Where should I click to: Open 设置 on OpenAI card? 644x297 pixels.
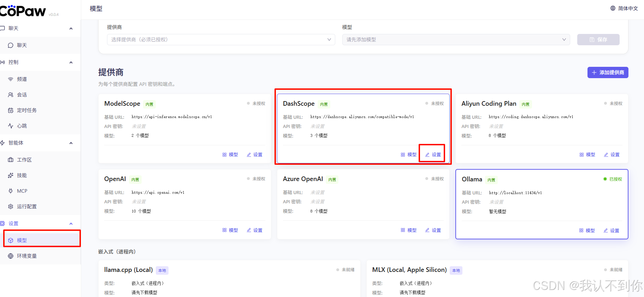click(x=255, y=230)
